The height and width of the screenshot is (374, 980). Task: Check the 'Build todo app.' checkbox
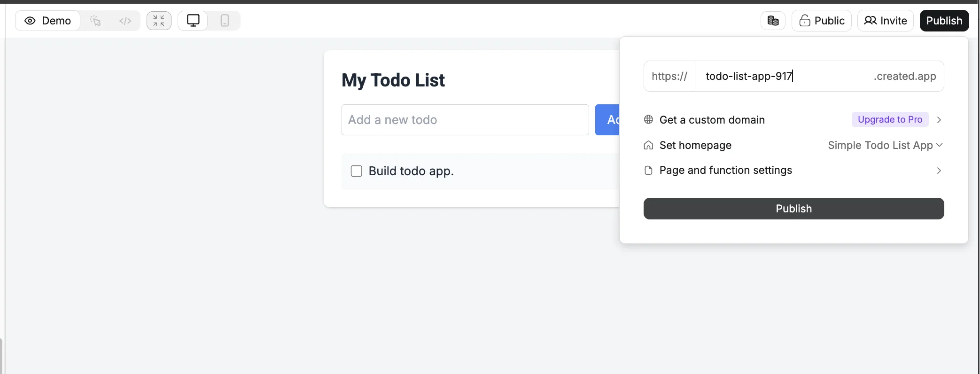pyautogui.click(x=357, y=171)
